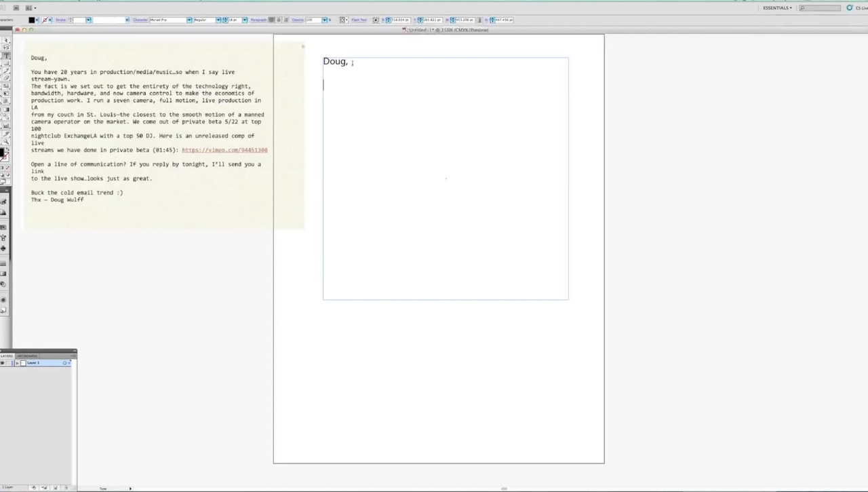Open the stroke weight dropdown

[89, 20]
